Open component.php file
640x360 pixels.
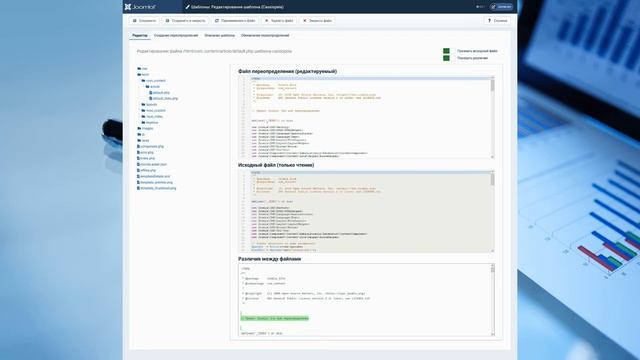pos(151,147)
